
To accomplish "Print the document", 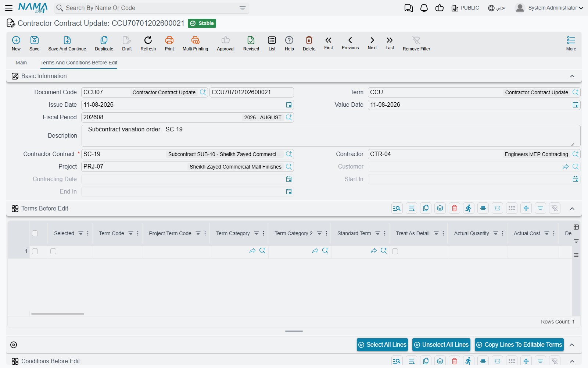I will (x=169, y=43).
